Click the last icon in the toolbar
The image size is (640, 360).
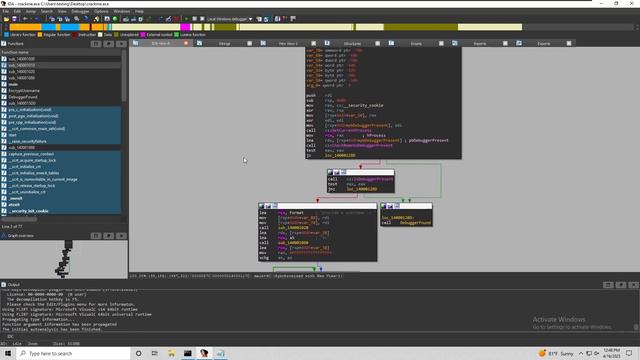pyautogui.click(x=293, y=19)
